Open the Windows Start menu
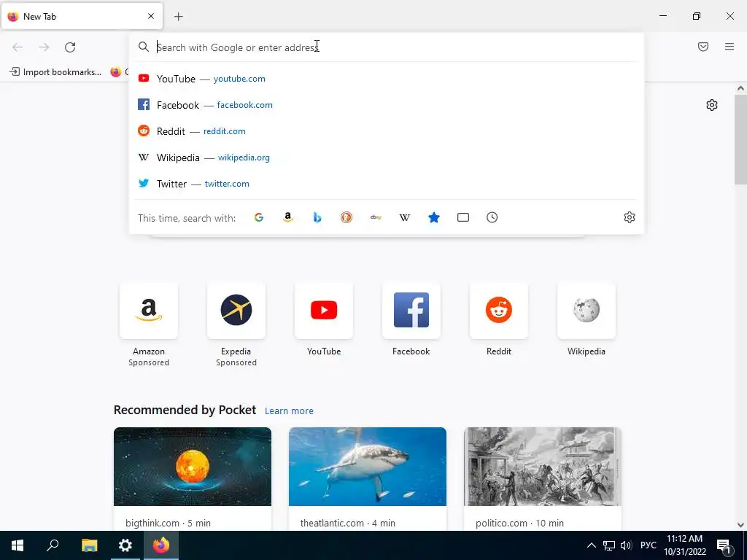Screen dimensions: 747x560 pyautogui.click(x=18, y=545)
